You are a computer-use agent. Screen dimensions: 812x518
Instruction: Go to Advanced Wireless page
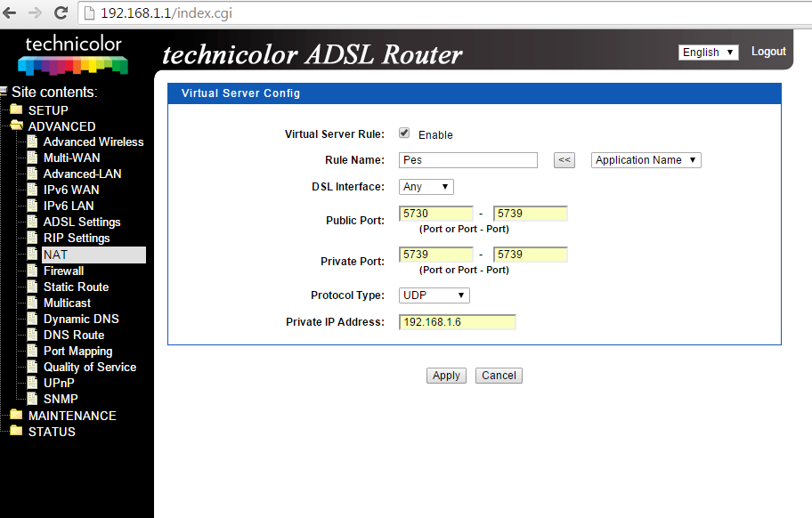click(93, 142)
